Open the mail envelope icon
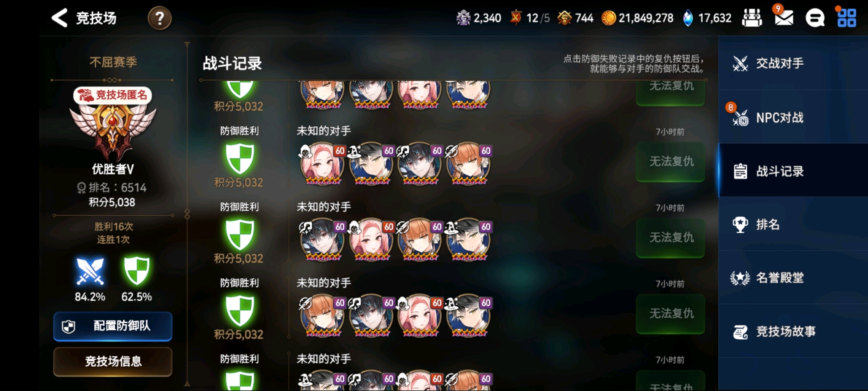 784,17
